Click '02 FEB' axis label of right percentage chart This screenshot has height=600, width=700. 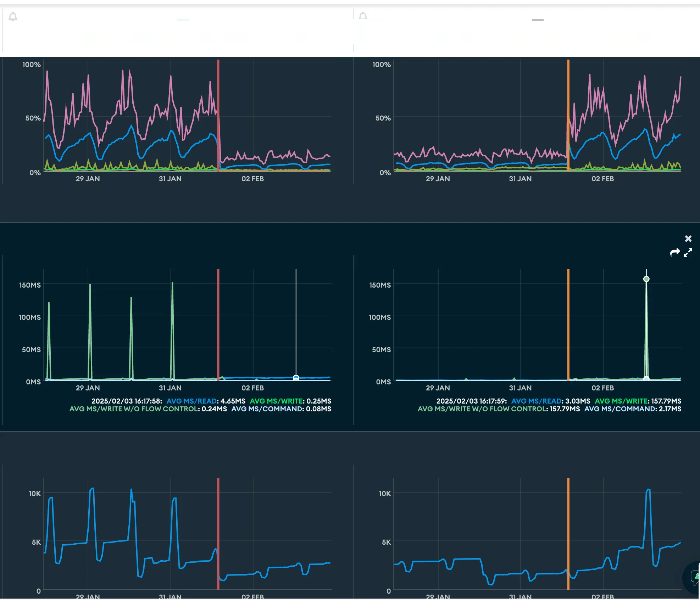click(x=603, y=179)
